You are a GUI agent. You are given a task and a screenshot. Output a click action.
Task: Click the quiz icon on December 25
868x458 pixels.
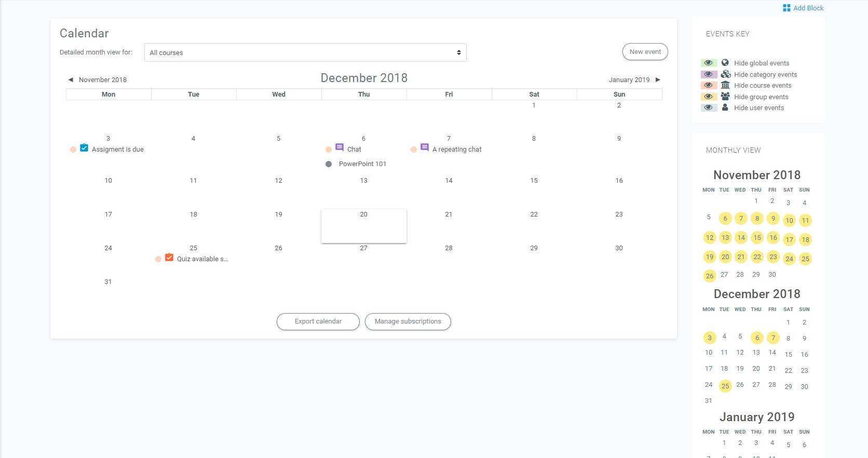point(169,258)
